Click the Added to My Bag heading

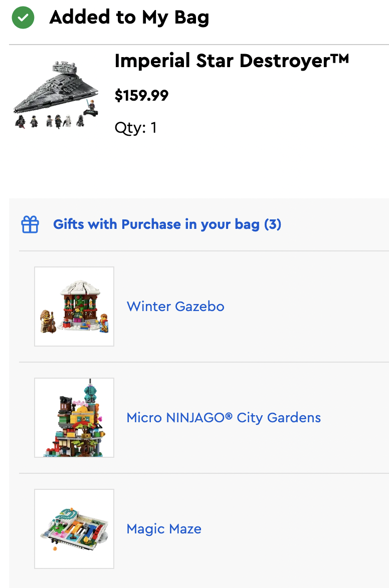(x=129, y=18)
